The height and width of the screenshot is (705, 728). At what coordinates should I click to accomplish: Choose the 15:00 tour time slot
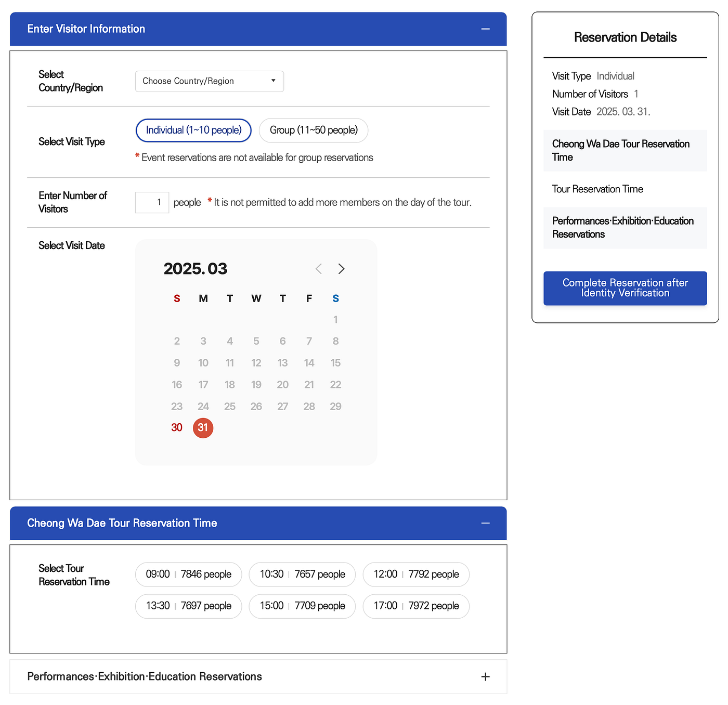coord(302,606)
